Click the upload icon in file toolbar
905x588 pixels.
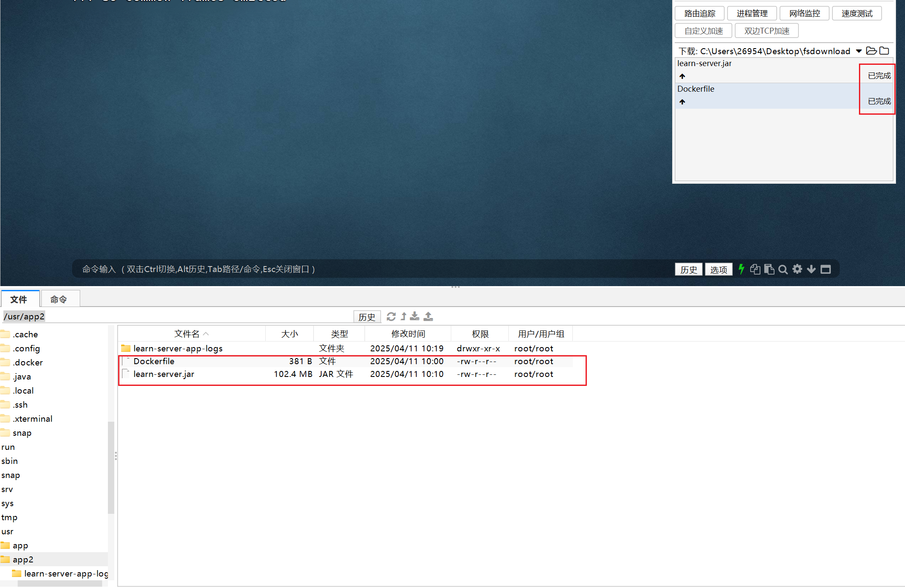coord(428,316)
